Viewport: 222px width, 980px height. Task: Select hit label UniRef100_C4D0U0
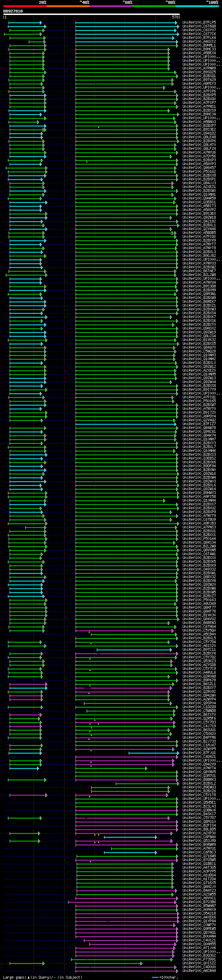(199, 967)
